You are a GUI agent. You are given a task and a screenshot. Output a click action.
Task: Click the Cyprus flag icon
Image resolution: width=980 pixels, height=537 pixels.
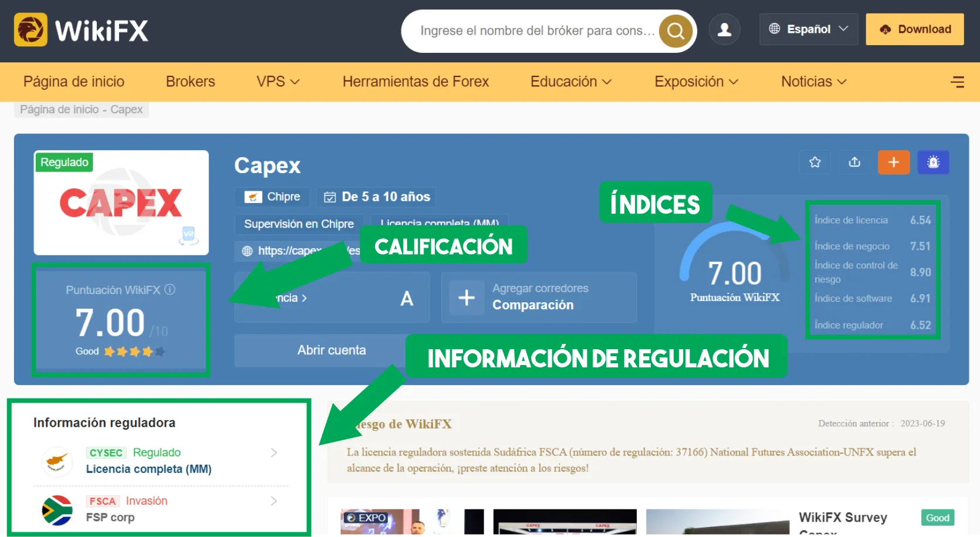coord(57,461)
